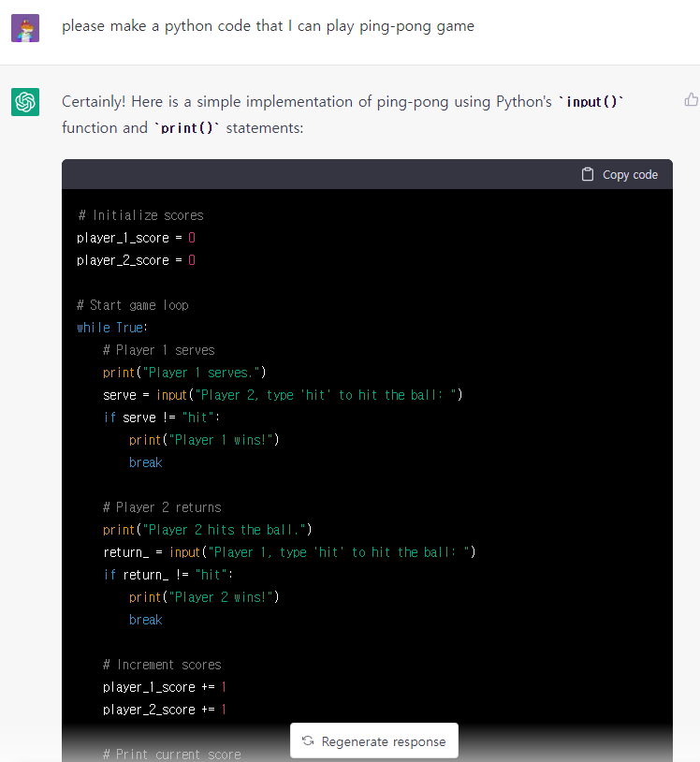700x762 pixels.
Task: Click the comment '# Initialize scores'
Action: pyautogui.click(x=140, y=215)
